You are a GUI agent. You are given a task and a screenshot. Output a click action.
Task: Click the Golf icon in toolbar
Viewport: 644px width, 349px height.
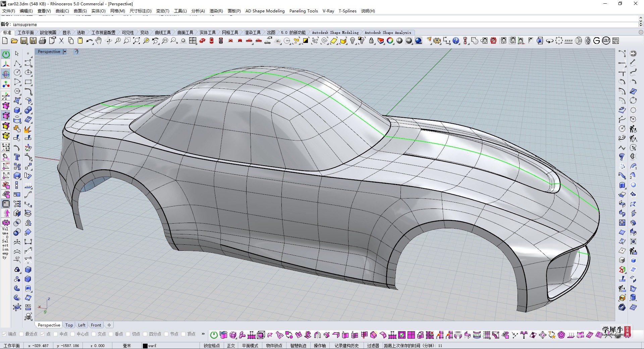606,41
